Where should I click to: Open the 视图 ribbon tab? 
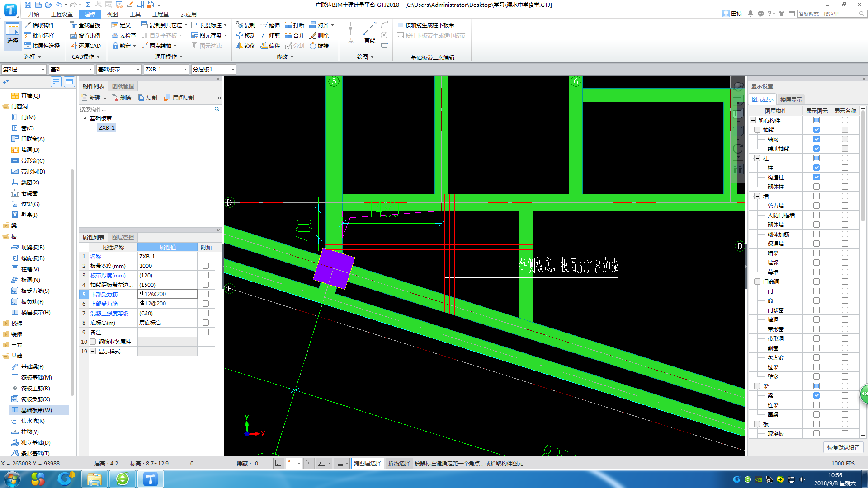click(x=112, y=14)
